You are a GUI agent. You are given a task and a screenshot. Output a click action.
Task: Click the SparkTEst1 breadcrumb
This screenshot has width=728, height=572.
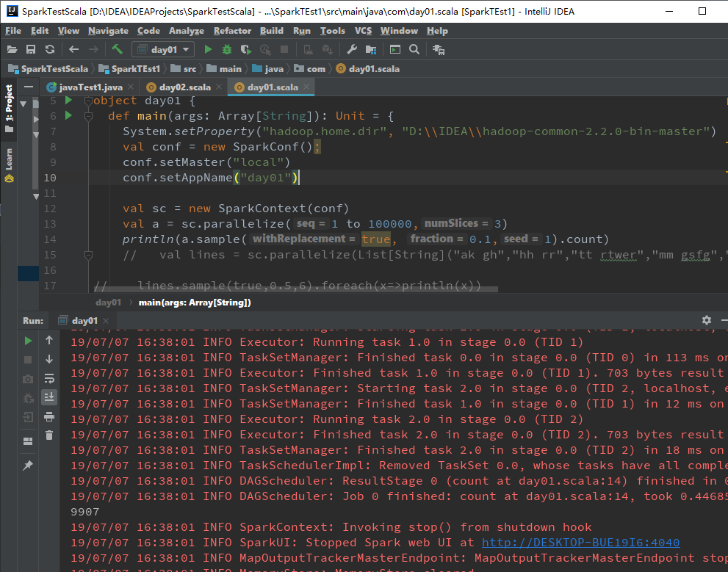click(130, 69)
